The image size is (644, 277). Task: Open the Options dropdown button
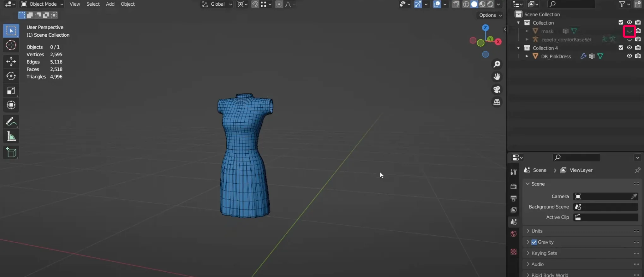pos(490,15)
